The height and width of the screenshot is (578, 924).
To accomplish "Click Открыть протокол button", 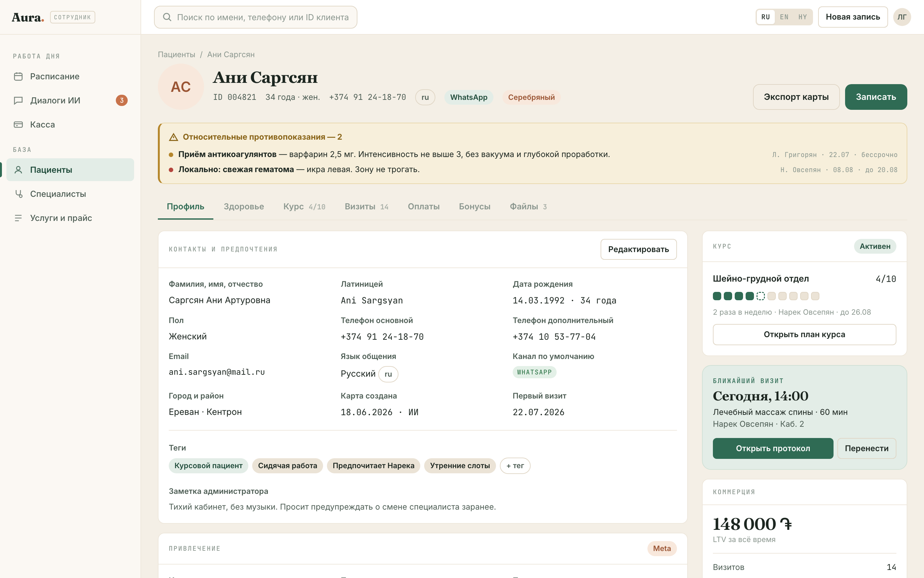I will 773,448.
